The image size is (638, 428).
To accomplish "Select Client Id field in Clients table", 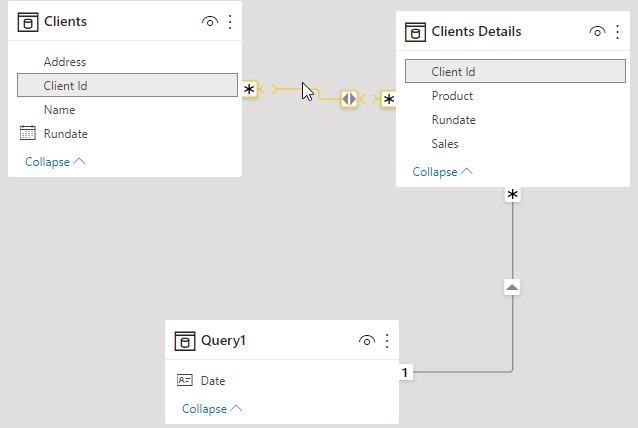I will click(127, 85).
